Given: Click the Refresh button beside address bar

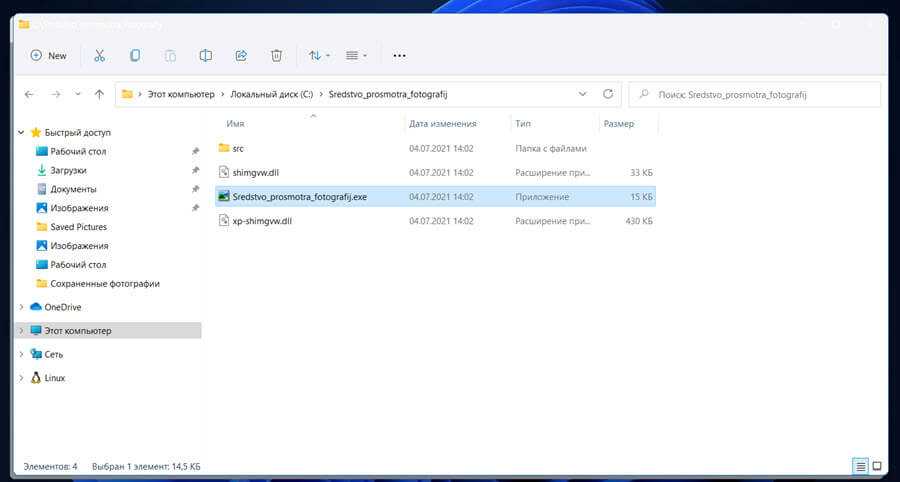Looking at the screenshot, I should 608,94.
